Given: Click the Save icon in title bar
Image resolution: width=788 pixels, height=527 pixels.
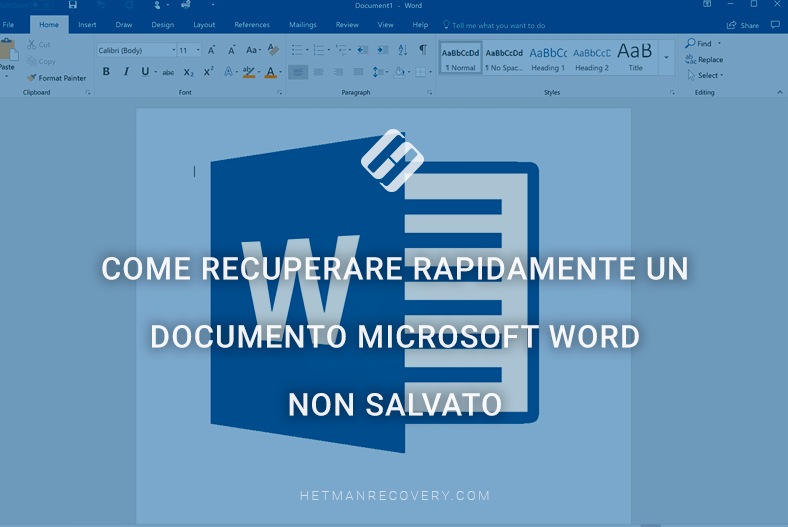Looking at the screenshot, I should (x=73, y=5).
